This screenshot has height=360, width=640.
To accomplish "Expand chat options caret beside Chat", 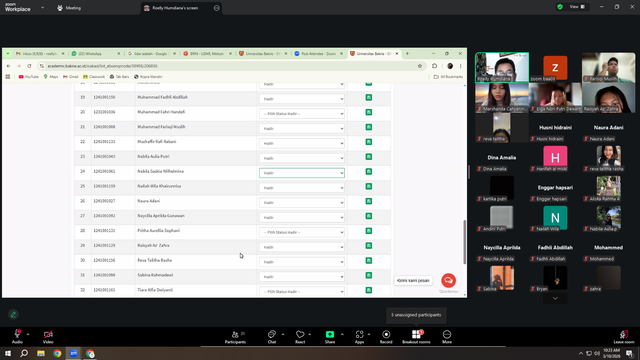I will coord(283,334).
